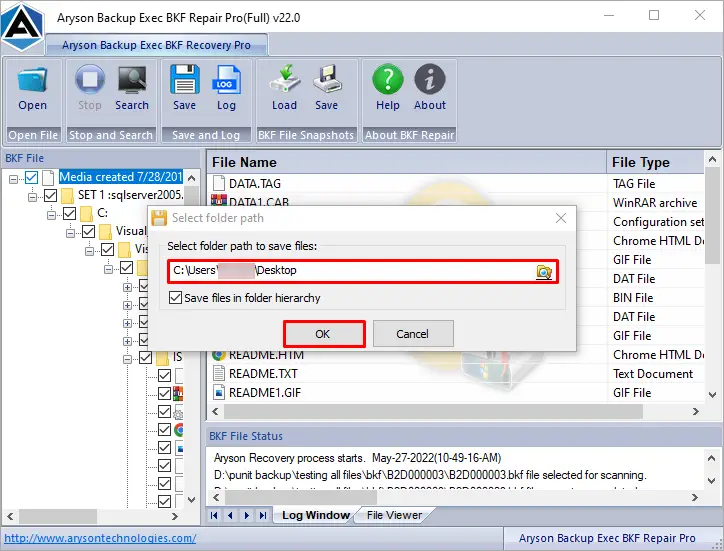This screenshot has height=551, width=724.
Task: Open the Help icon
Action: (x=388, y=79)
